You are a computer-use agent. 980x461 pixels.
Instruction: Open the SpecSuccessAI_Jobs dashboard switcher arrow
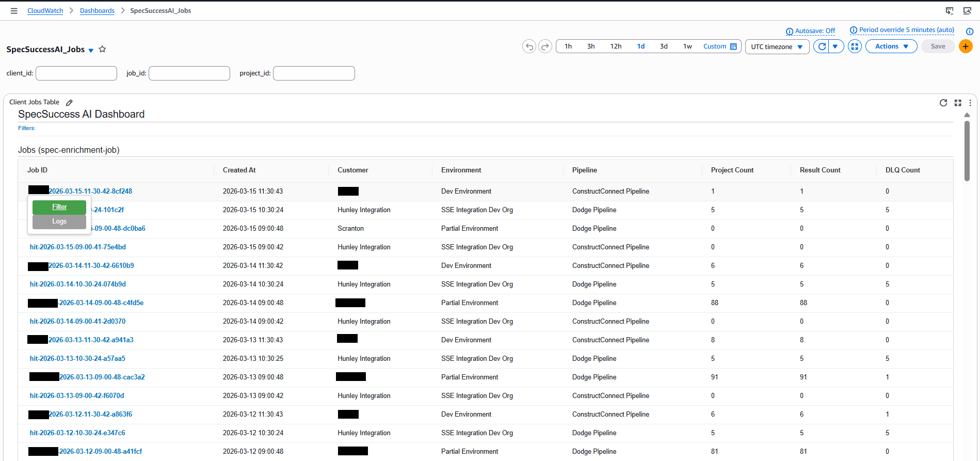tap(91, 51)
